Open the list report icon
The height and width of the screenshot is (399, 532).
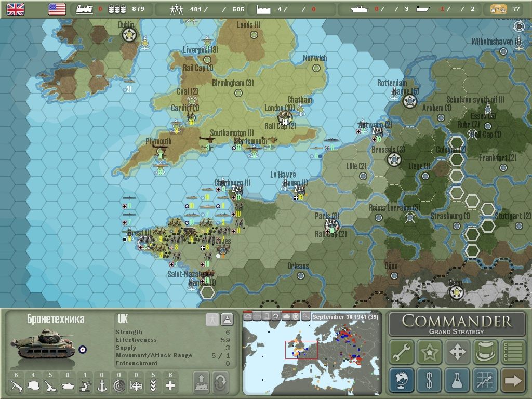[513, 352]
